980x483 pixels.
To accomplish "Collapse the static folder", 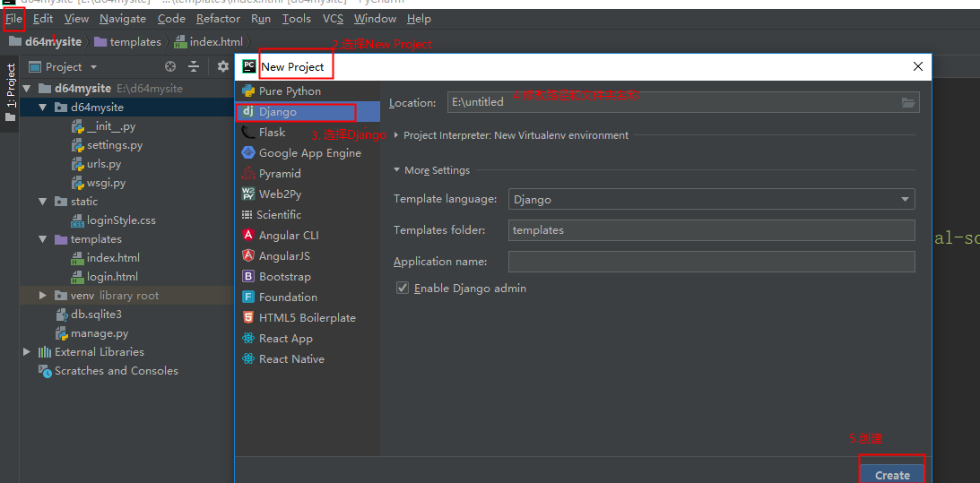I will point(42,202).
